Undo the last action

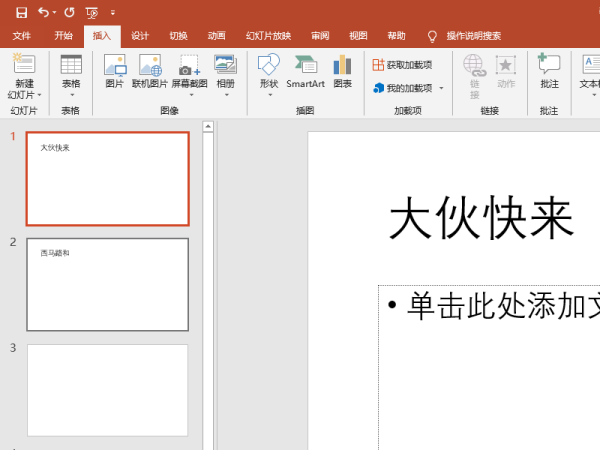click(x=43, y=12)
